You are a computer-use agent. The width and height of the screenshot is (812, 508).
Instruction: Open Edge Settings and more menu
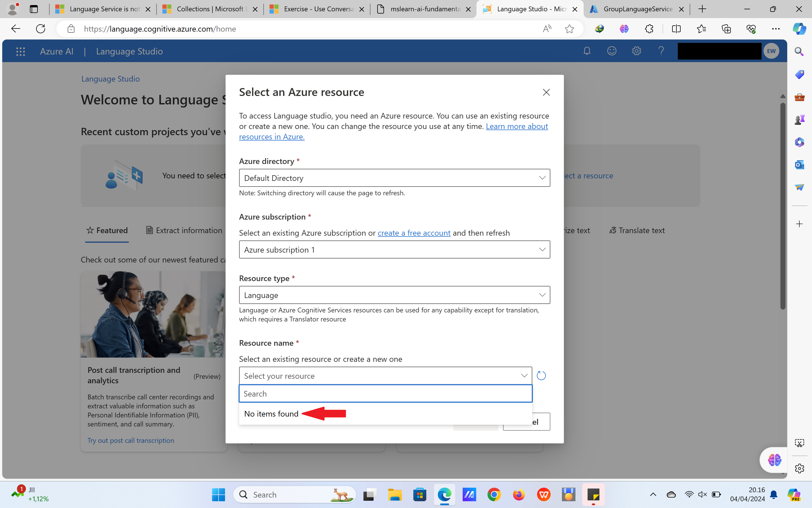click(776, 29)
